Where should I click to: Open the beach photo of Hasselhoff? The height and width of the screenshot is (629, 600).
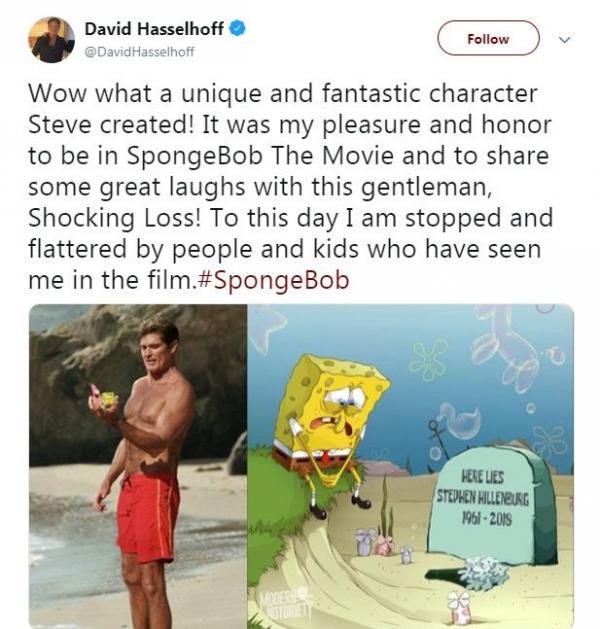(138, 466)
